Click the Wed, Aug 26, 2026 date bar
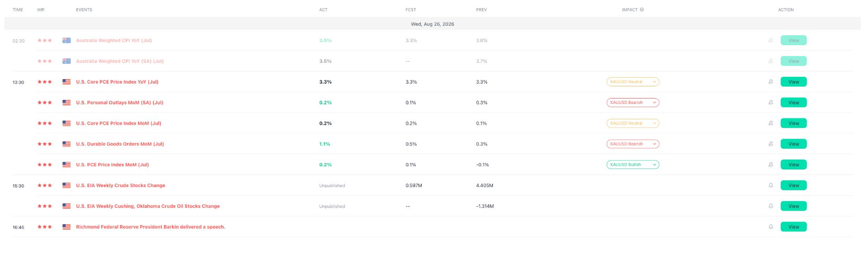Image resolution: width=868 pixels, height=254 pixels. [433, 24]
